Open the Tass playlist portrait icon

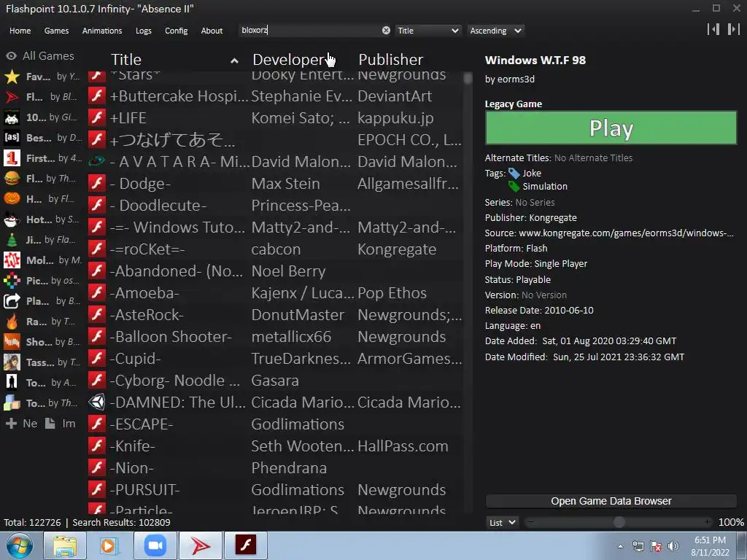coord(12,362)
